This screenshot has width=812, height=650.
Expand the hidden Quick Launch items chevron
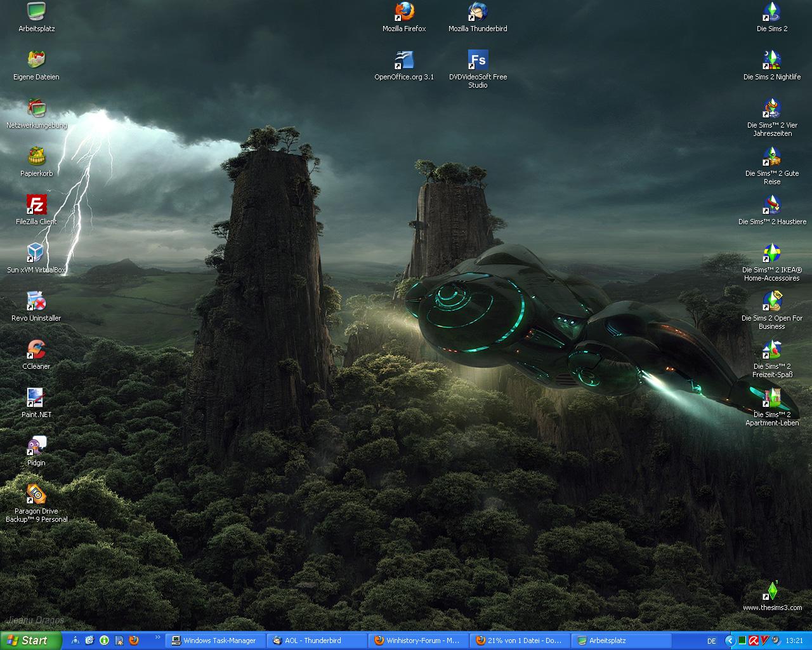tap(157, 637)
